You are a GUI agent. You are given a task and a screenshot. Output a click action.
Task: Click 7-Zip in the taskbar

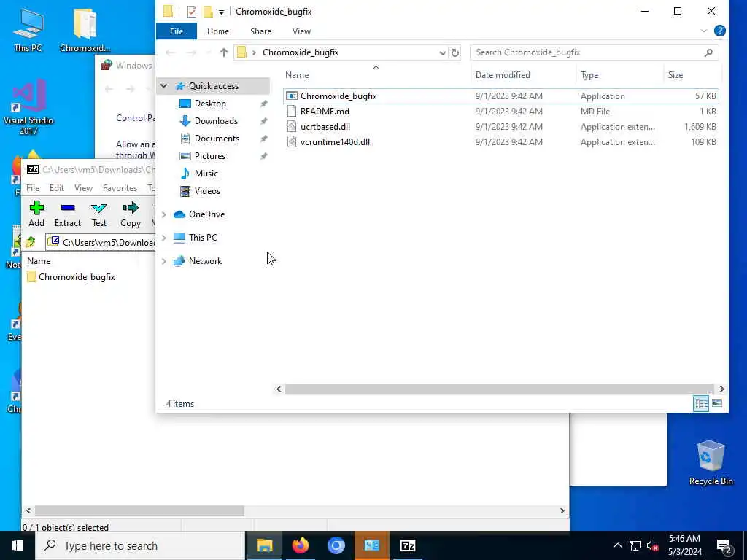point(407,545)
